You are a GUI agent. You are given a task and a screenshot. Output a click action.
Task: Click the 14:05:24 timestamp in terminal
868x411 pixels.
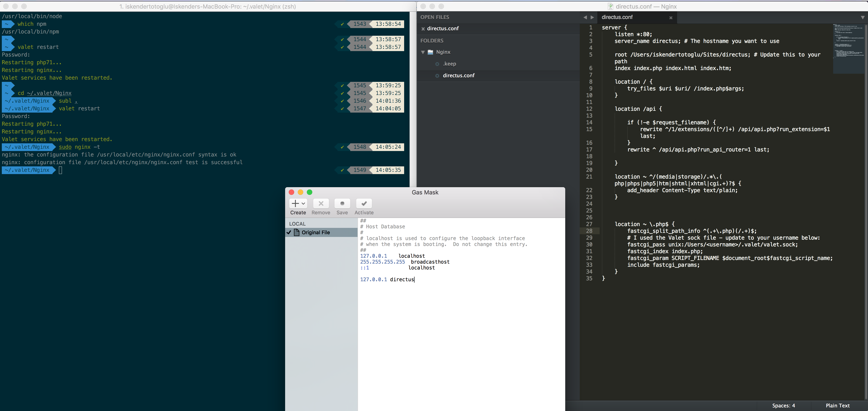[x=388, y=147]
